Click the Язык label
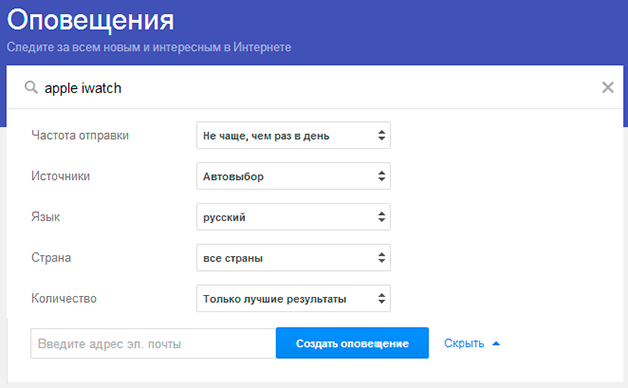 [46, 217]
